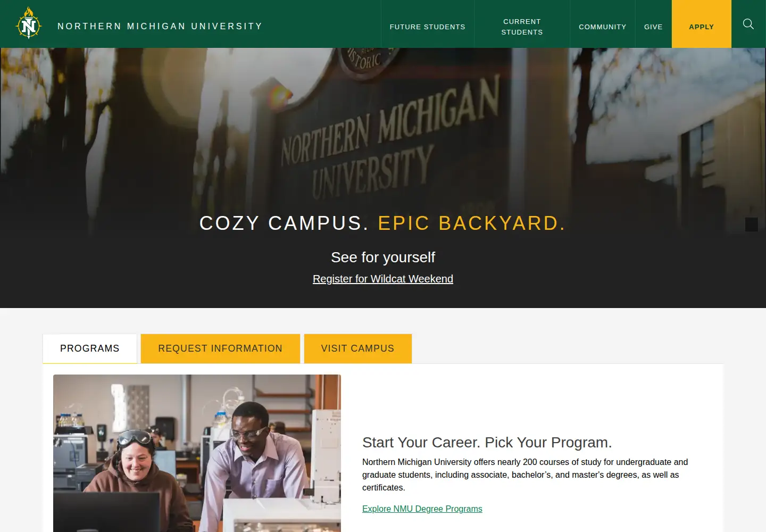Viewport: 766px width, 532px height.
Task: Click the Northern Michigan University site title
Action: pos(160,26)
